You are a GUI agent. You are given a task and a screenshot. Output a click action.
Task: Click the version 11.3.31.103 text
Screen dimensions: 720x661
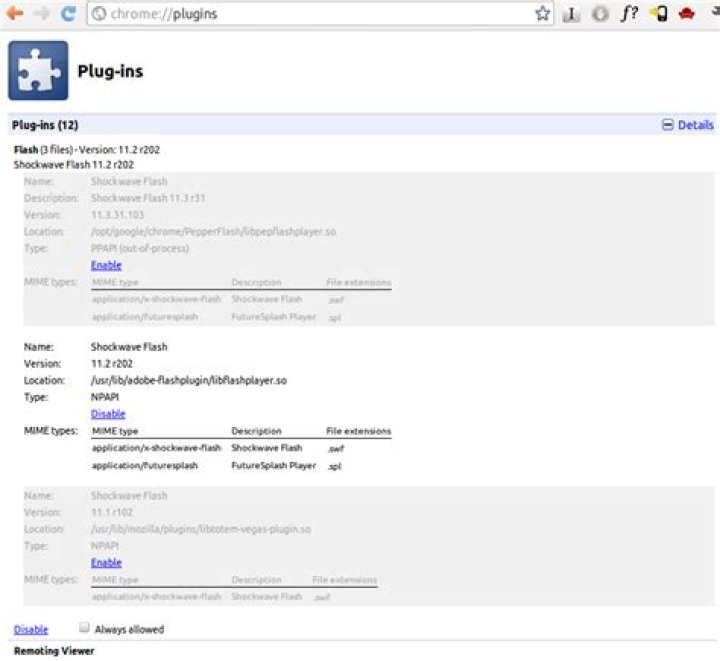point(117,215)
